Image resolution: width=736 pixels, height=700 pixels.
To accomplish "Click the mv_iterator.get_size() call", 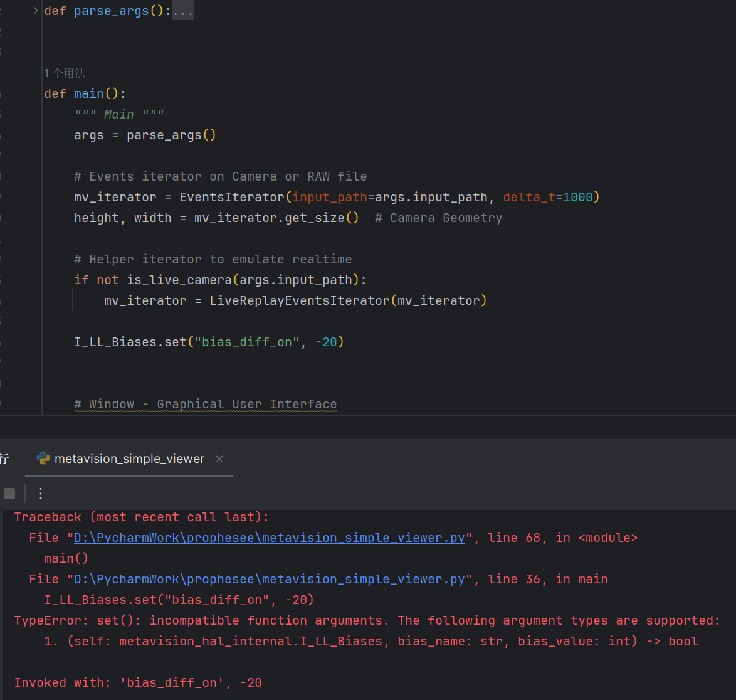I will pos(276,218).
